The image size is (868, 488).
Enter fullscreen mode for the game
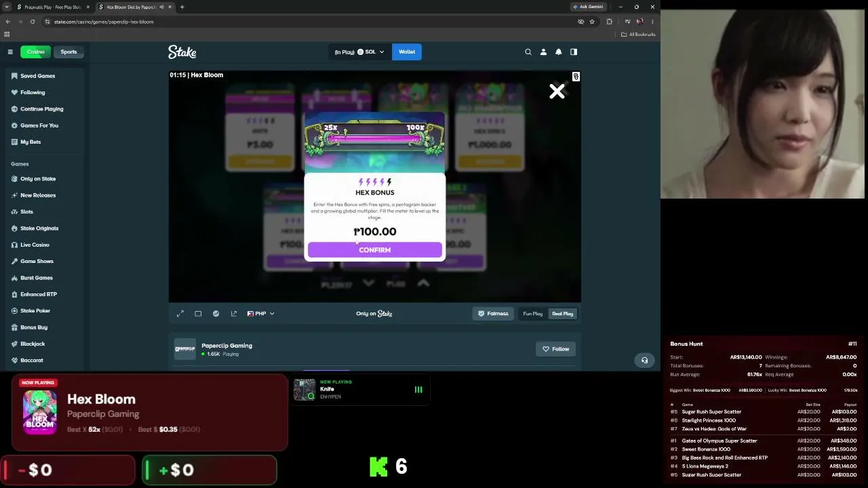click(180, 314)
